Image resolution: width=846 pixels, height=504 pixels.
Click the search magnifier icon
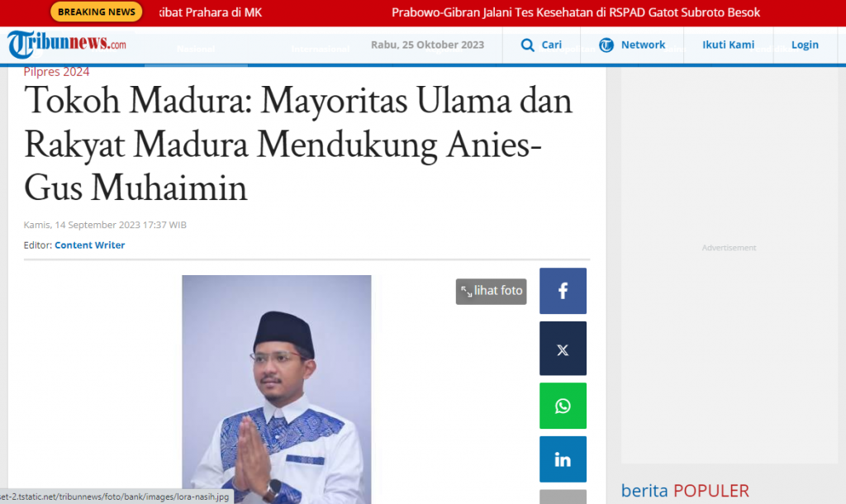[527, 45]
